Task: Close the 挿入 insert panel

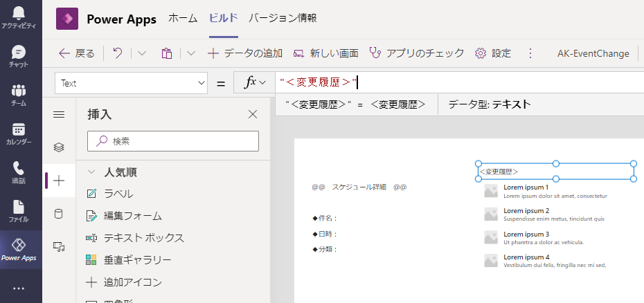Action: click(x=253, y=115)
